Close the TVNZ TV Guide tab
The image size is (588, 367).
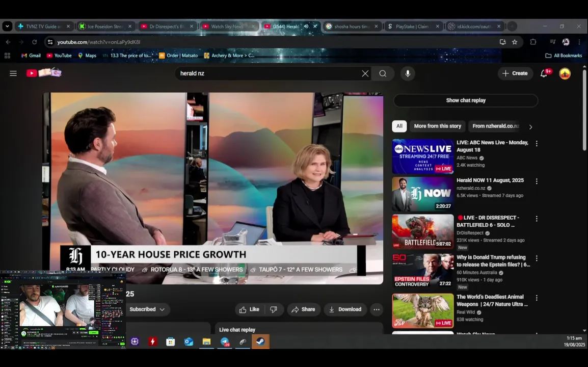[68, 27]
